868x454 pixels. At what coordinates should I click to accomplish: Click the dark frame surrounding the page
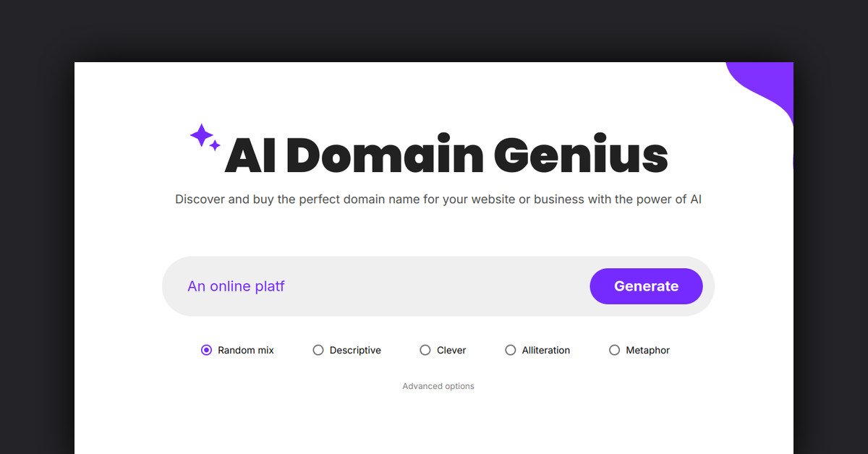[36, 227]
